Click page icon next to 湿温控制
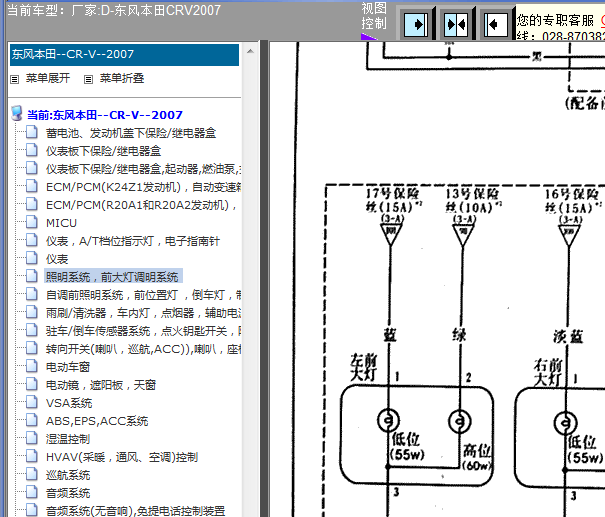Image resolution: width=605 pixels, height=517 pixels. click(32, 439)
